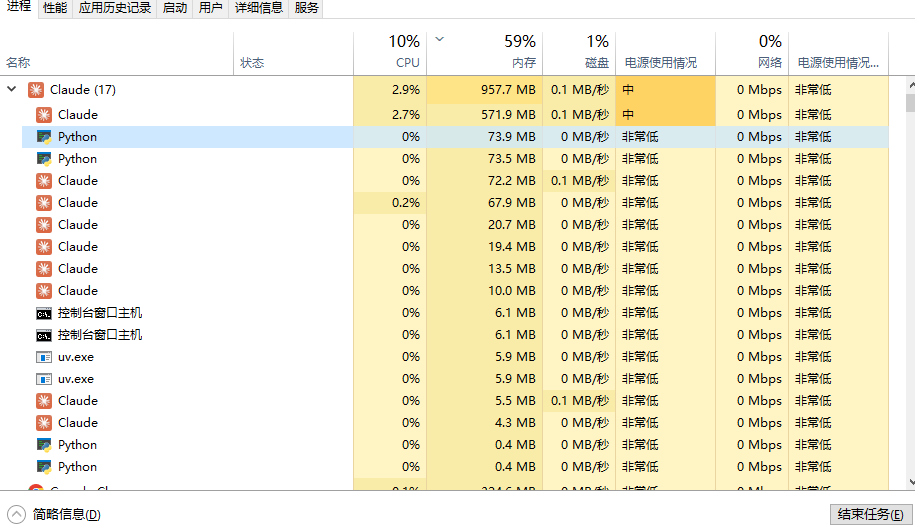Switch to the 性能 tab
Image resolution: width=915 pixels, height=529 pixels.
click(x=55, y=8)
